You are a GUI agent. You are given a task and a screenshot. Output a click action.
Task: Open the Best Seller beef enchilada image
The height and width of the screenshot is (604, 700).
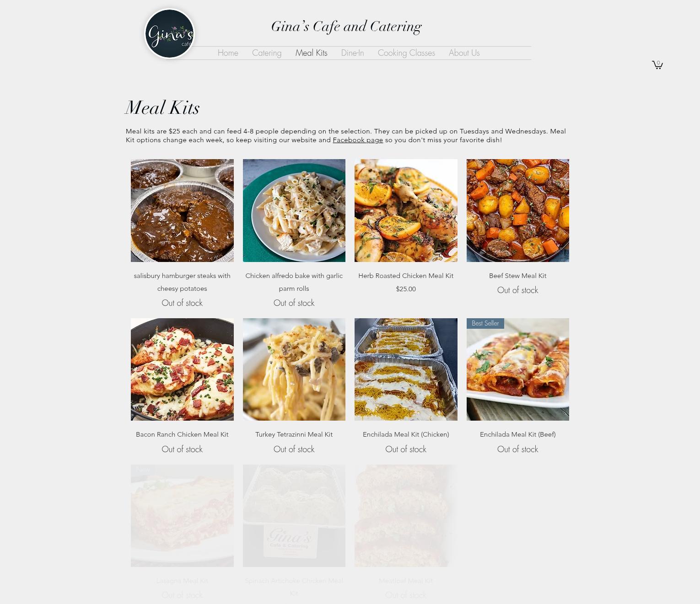click(x=518, y=369)
